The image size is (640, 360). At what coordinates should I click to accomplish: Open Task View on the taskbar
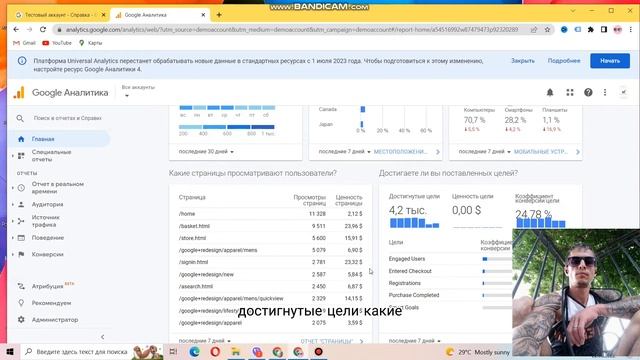coord(173,351)
